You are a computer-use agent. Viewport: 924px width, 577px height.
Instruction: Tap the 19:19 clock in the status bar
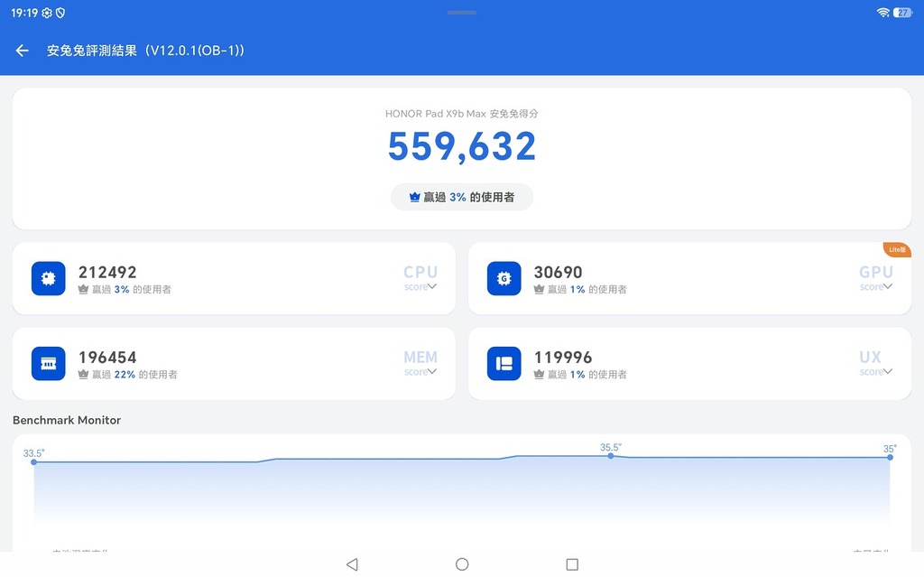(x=24, y=13)
